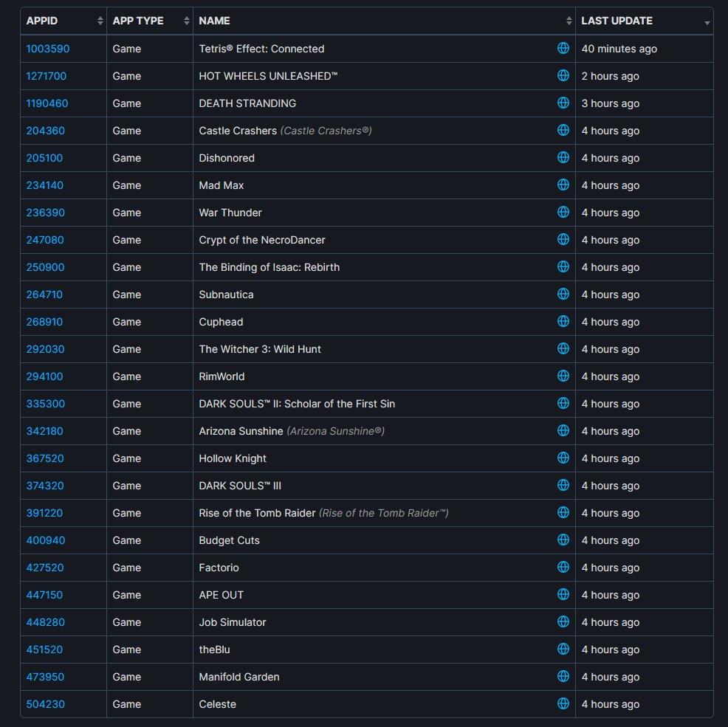Sort by APP TYPE column arrows

pos(186,21)
